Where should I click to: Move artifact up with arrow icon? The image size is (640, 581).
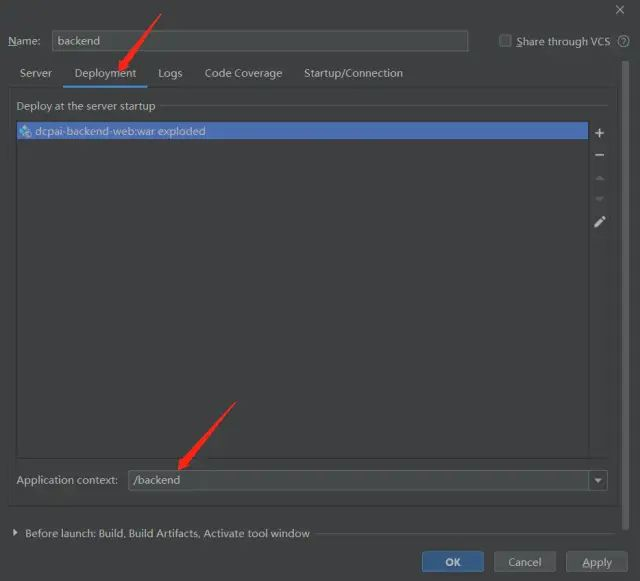click(599, 178)
